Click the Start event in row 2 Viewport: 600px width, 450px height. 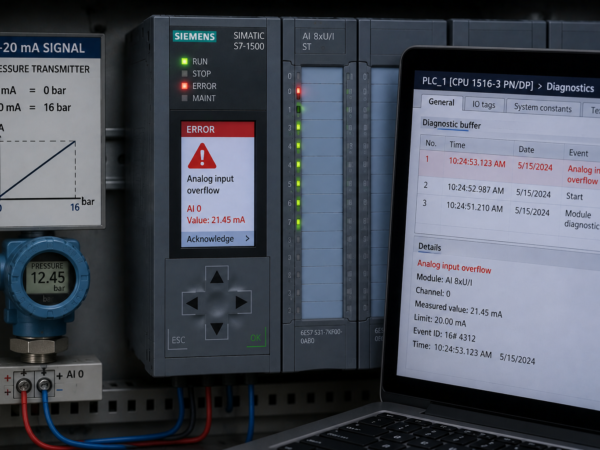coord(574,196)
